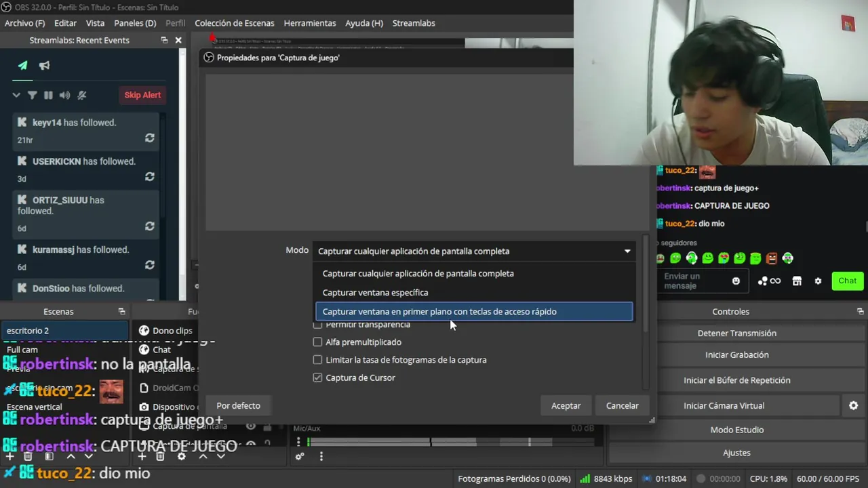Move scene up with arrow in Escenas
Screen dimensions: 868x488
point(70,456)
